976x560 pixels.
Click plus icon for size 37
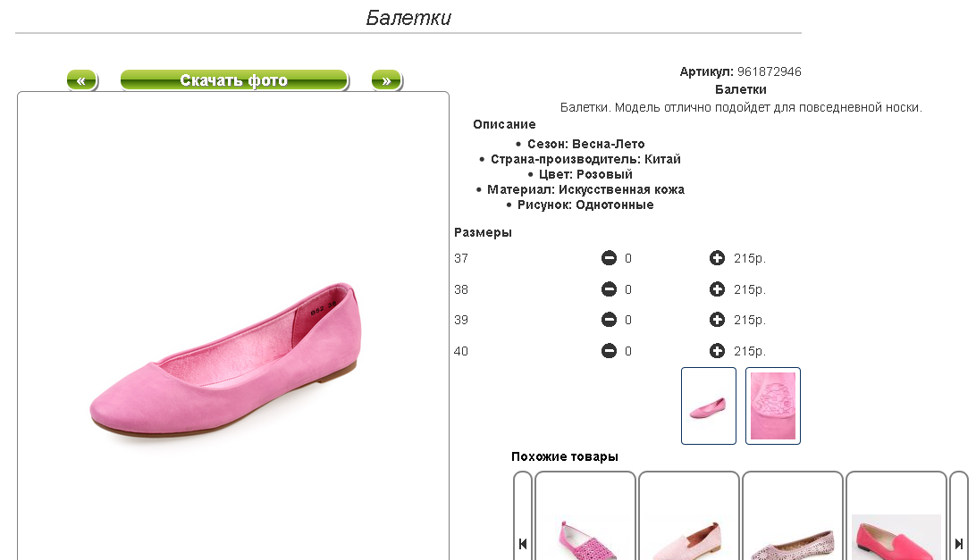coord(717,259)
